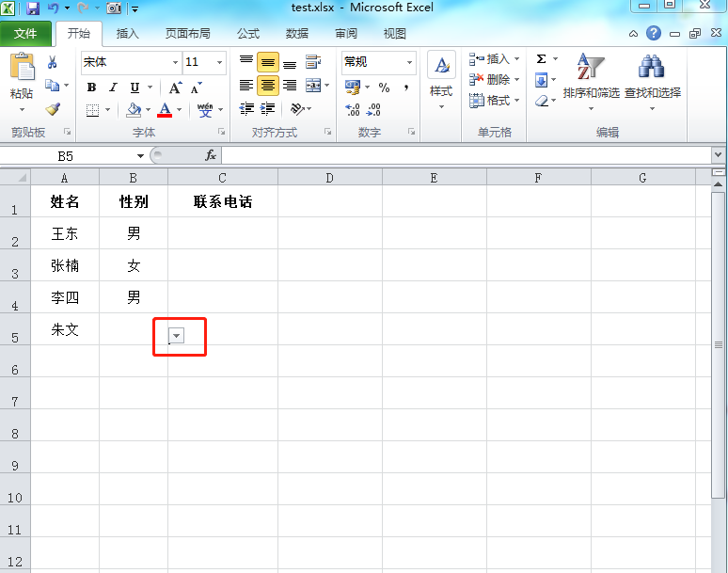Screen dimensions: 728x573
Task: Click Increase Decimal icon
Action: point(353,109)
